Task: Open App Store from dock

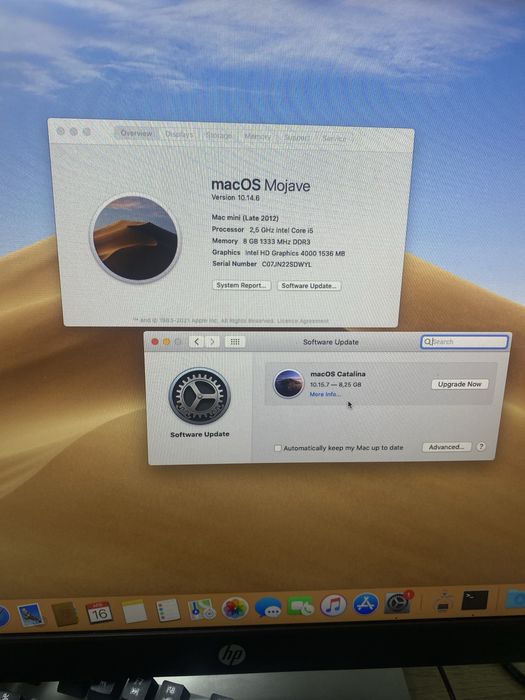Action: (366, 604)
